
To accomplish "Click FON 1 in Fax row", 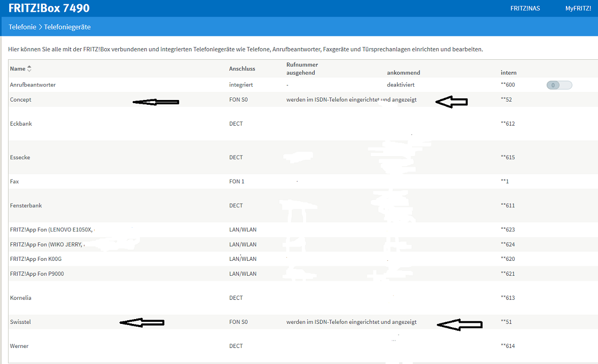I will click(237, 181).
